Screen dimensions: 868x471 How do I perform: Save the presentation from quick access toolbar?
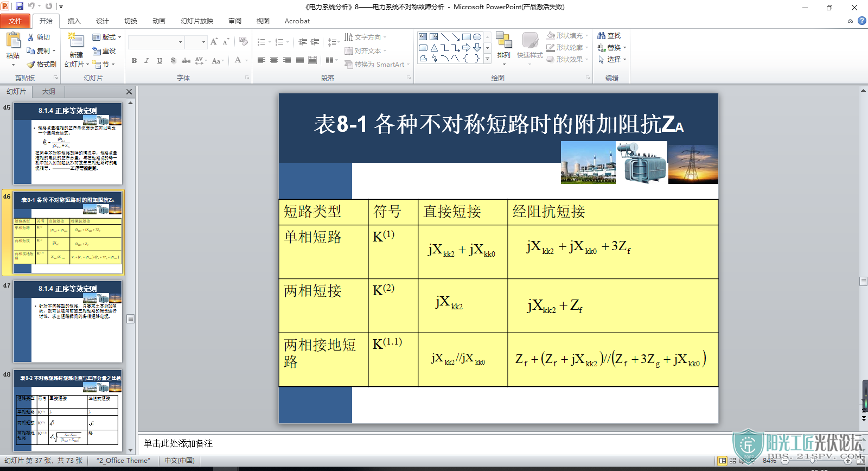20,6
